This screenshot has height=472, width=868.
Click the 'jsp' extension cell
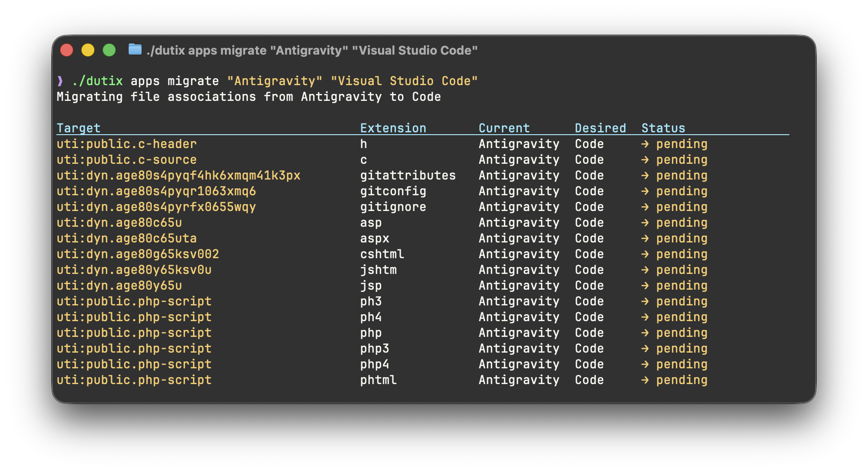(x=371, y=286)
